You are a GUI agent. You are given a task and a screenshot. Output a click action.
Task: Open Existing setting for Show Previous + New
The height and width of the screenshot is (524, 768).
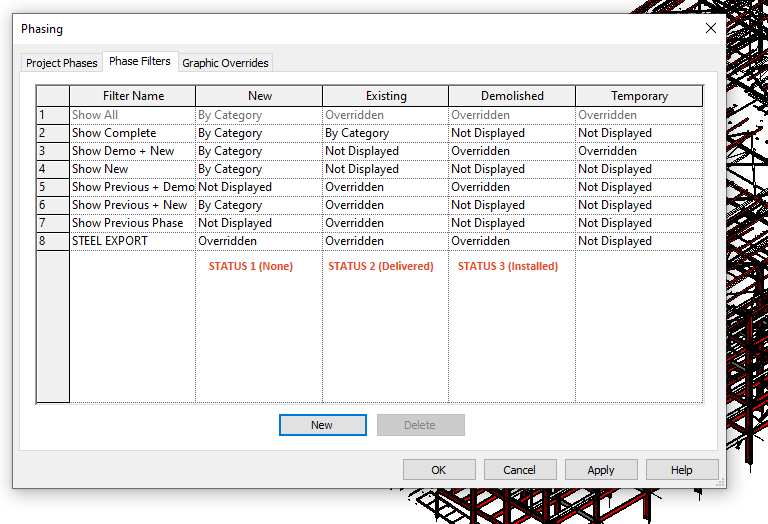point(385,205)
